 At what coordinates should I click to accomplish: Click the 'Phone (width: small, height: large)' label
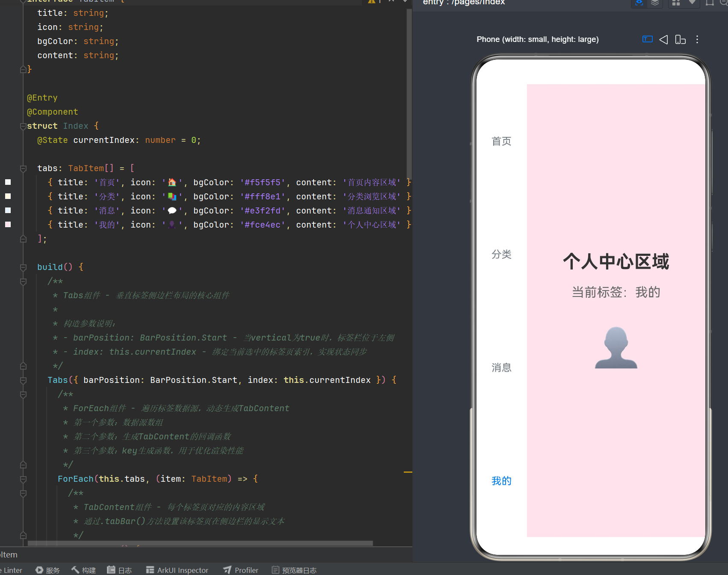[538, 39]
